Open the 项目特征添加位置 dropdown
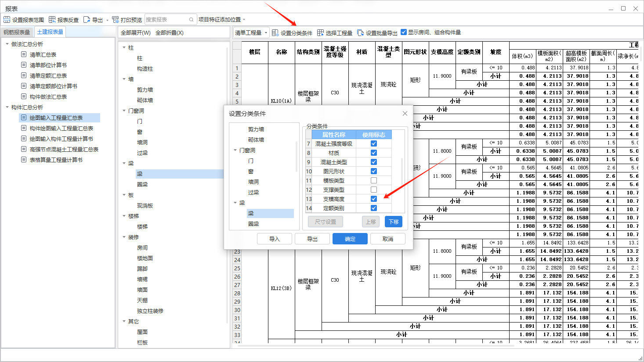The height and width of the screenshot is (362, 644). 222,20
